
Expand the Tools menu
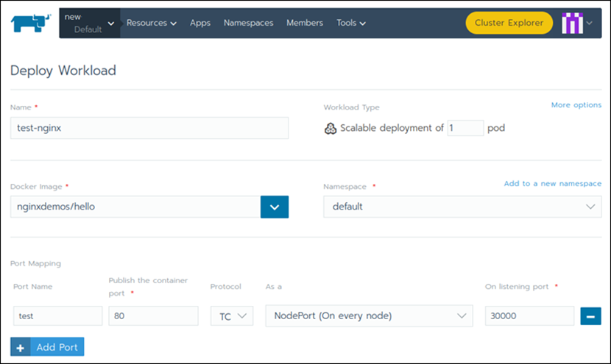[351, 23]
